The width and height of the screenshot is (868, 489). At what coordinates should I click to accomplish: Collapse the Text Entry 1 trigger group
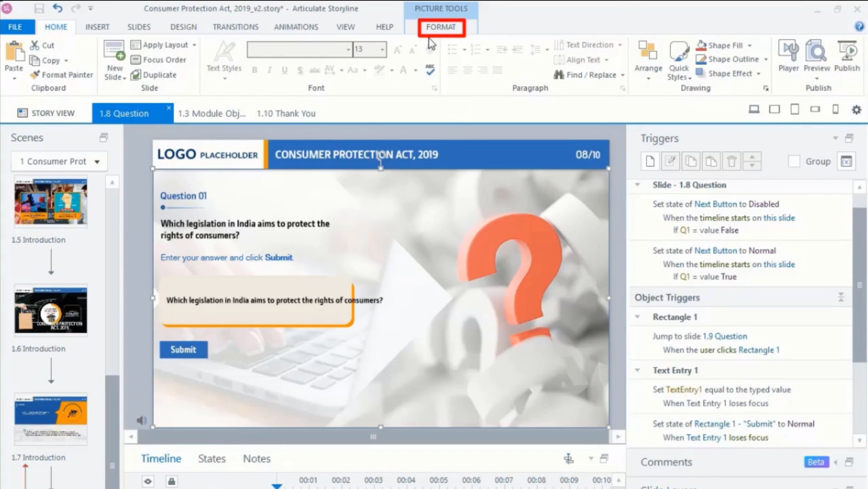click(637, 370)
